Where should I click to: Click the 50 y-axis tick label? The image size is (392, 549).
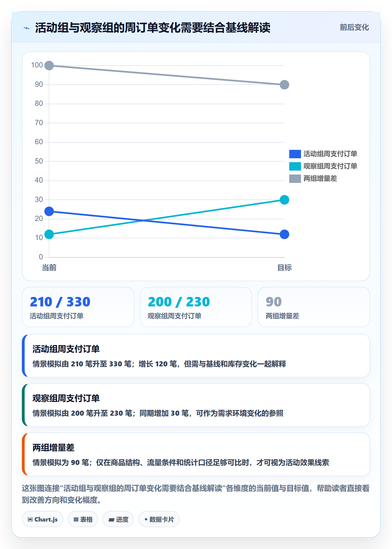click(39, 161)
